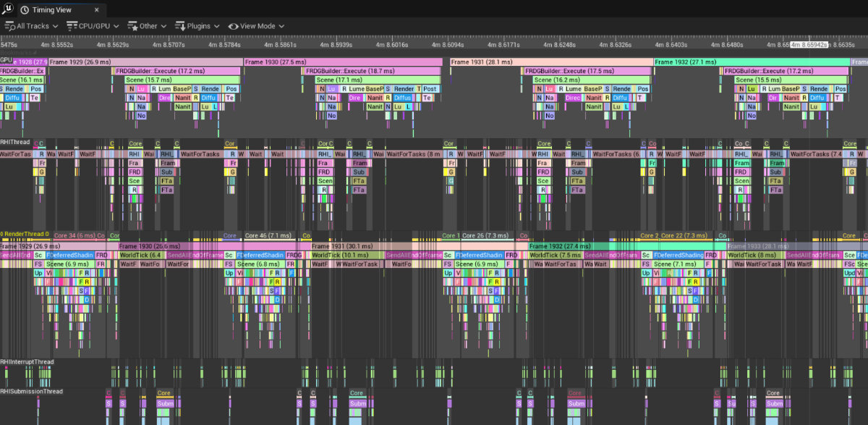Select FRDGBuilder::Execute (17.5 ms) event
Screen dimensions: 868x425
pos(587,71)
